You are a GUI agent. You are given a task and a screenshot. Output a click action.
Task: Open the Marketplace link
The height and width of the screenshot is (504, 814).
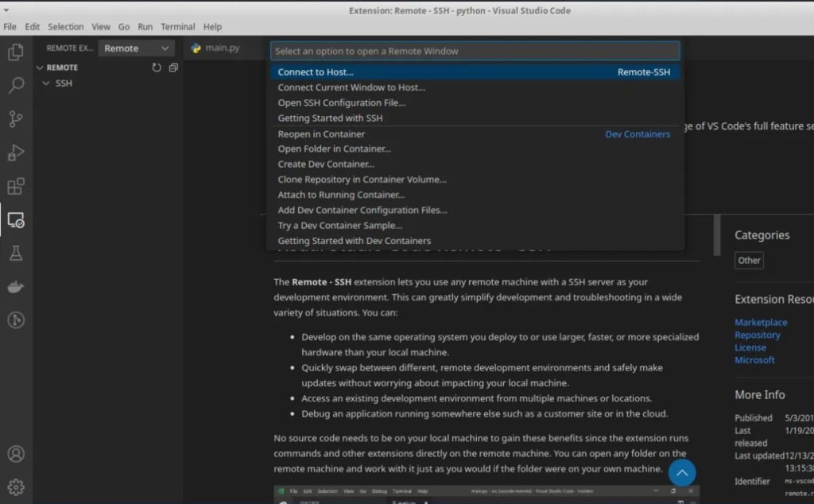click(761, 322)
